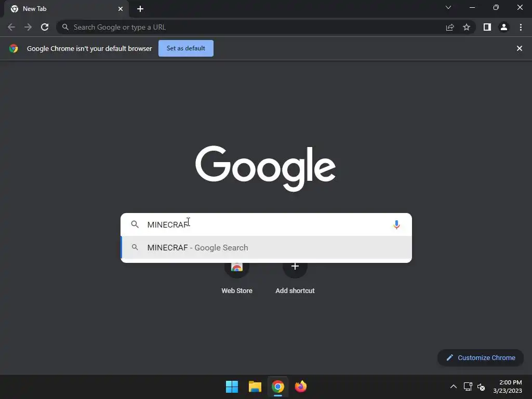Image resolution: width=532 pixels, height=399 pixels.
Task: Click the Chrome logo in the infobar
Action: 14,48
